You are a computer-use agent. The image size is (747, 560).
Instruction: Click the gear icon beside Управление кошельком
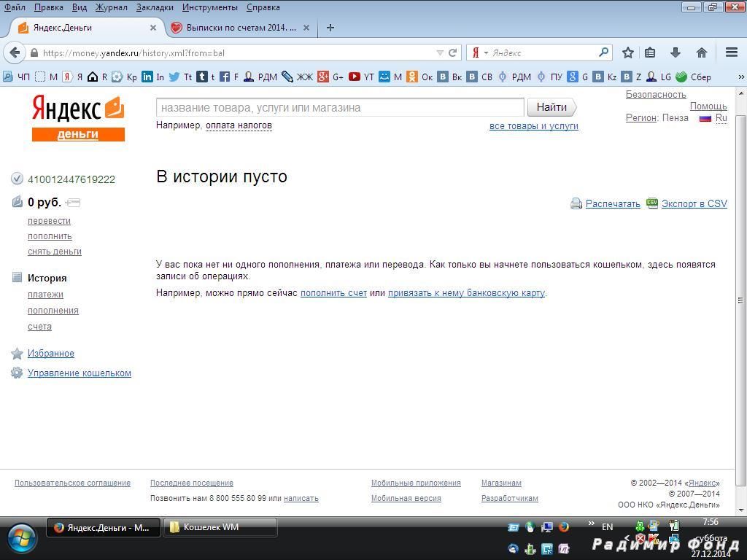(x=17, y=373)
